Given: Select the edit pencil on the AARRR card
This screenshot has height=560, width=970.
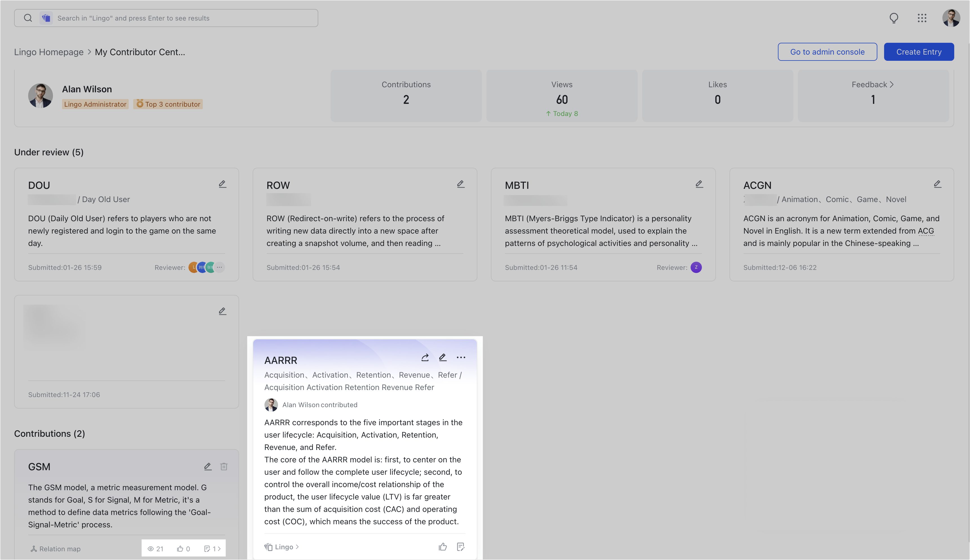Looking at the screenshot, I should tap(443, 357).
